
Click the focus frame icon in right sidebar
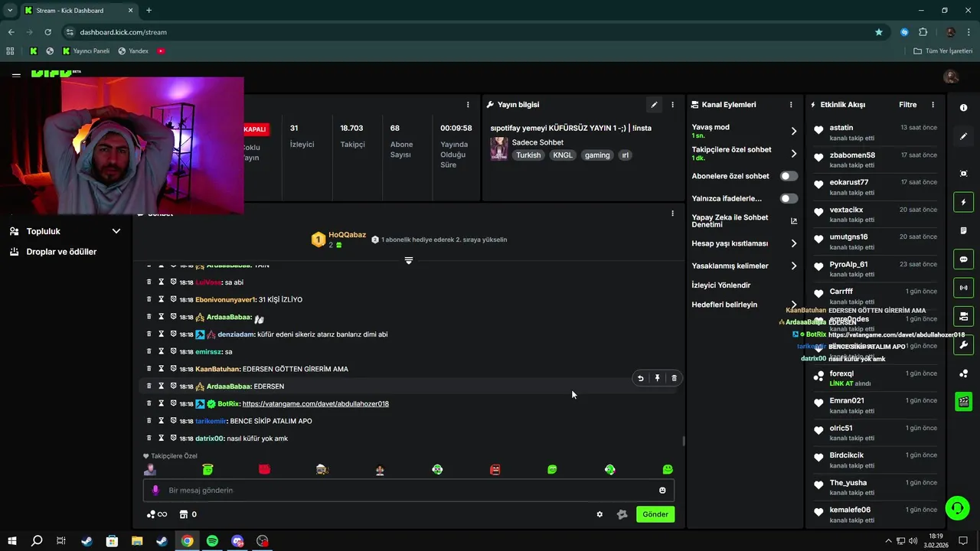tap(963, 174)
